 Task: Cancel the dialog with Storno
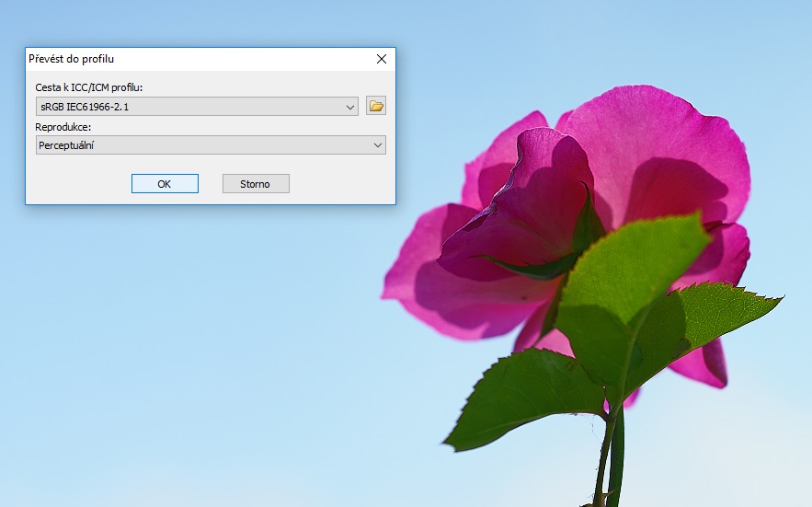[256, 184]
